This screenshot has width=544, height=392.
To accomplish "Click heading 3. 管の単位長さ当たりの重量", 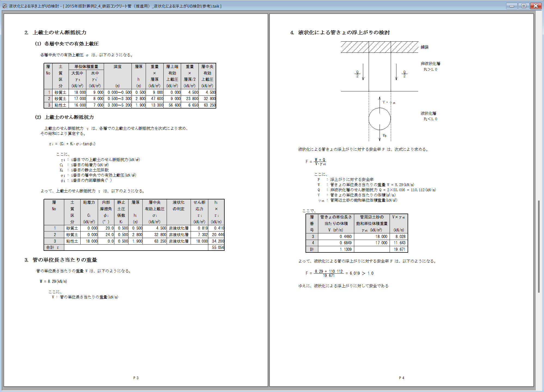I will tap(61, 260).
